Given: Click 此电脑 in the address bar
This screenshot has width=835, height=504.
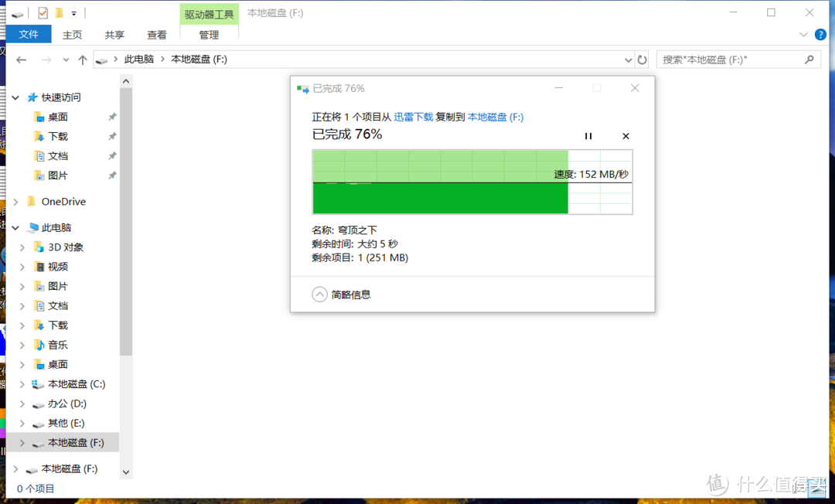Looking at the screenshot, I should pyautogui.click(x=139, y=59).
